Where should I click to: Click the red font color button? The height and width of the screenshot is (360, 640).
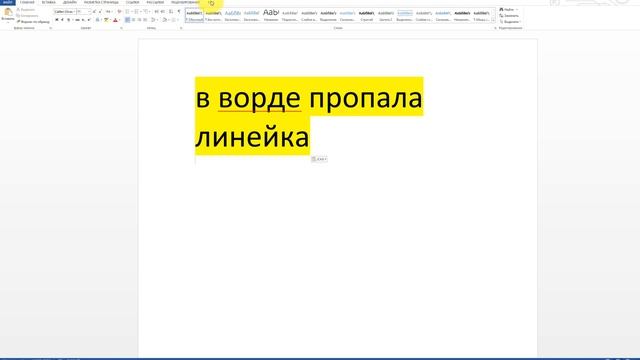(x=115, y=20)
